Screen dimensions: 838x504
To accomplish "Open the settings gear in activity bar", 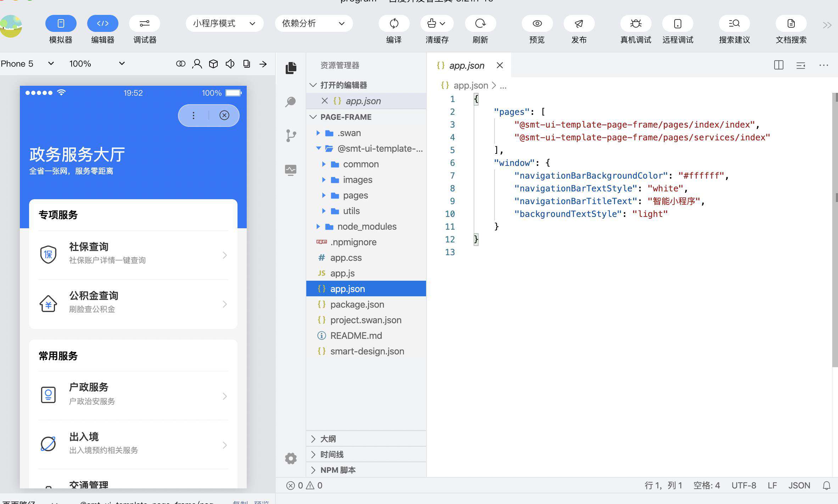I will coord(291,458).
